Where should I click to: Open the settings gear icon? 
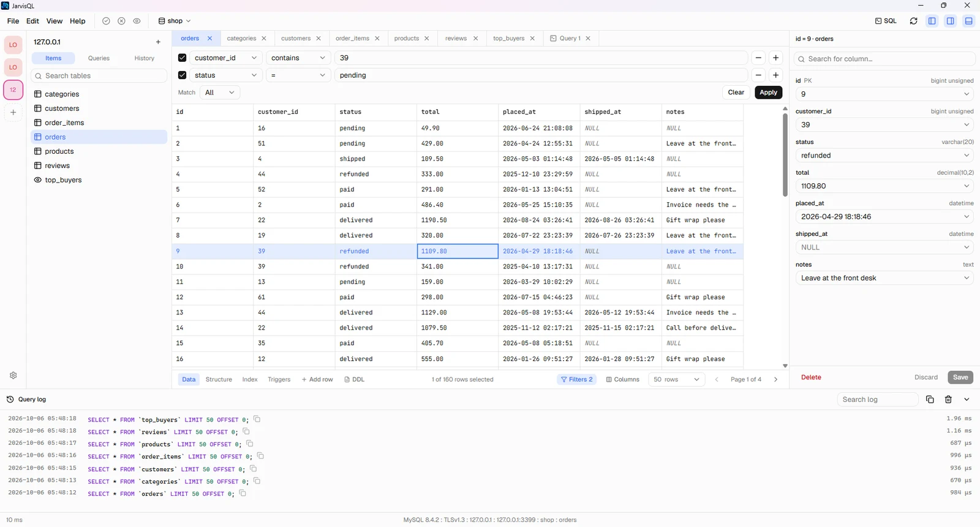pos(13,375)
